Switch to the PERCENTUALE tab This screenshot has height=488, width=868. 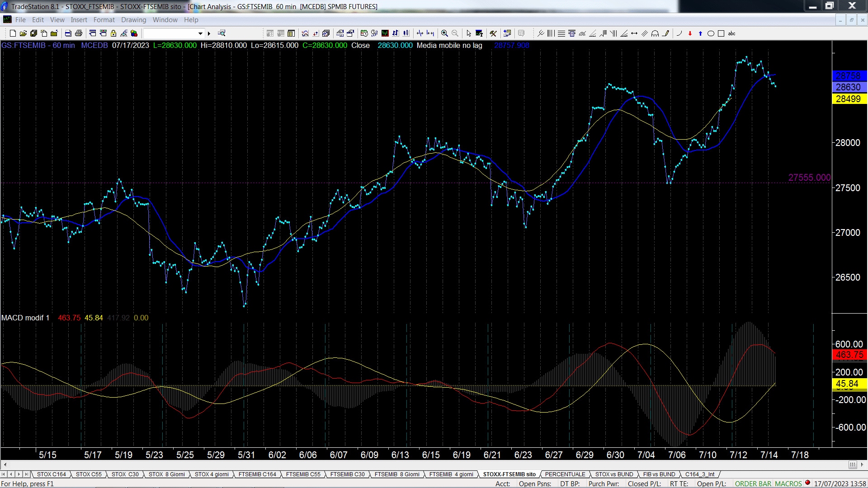click(x=565, y=474)
